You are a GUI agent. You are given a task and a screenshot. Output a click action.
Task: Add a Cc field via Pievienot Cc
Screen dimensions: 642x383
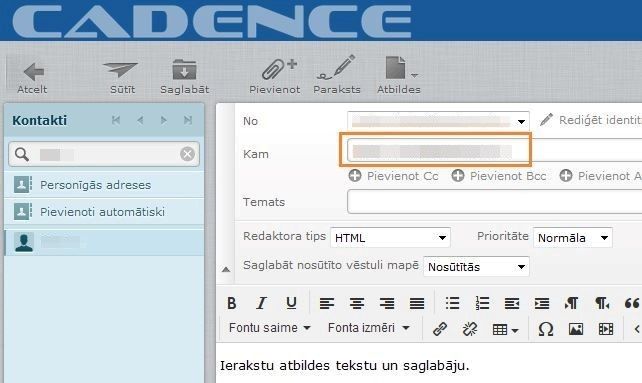click(393, 176)
